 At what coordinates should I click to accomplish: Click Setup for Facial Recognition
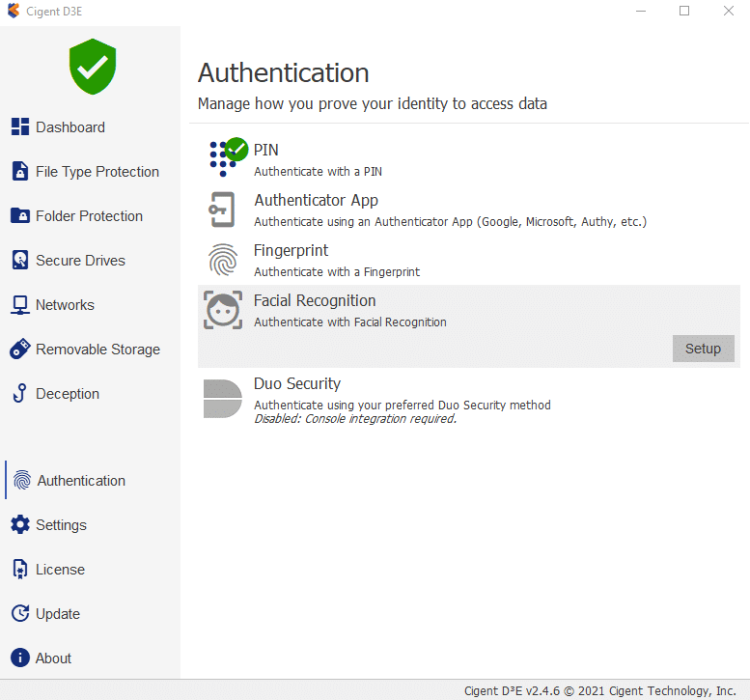(x=703, y=349)
